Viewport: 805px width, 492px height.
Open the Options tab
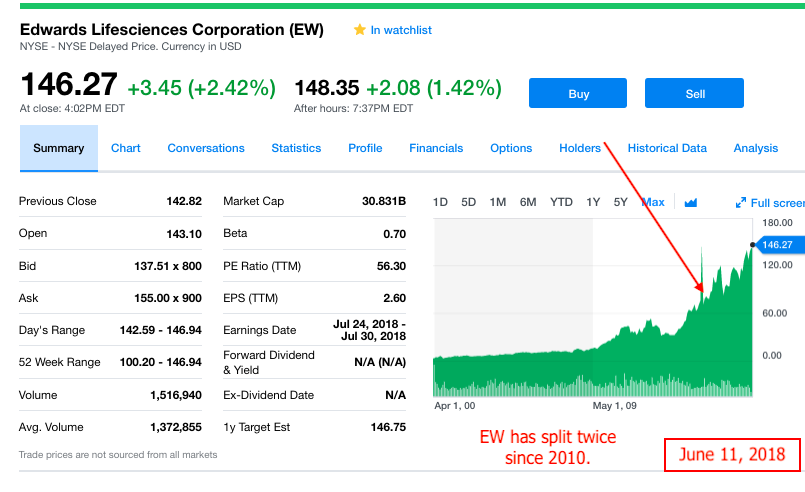(511, 148)
